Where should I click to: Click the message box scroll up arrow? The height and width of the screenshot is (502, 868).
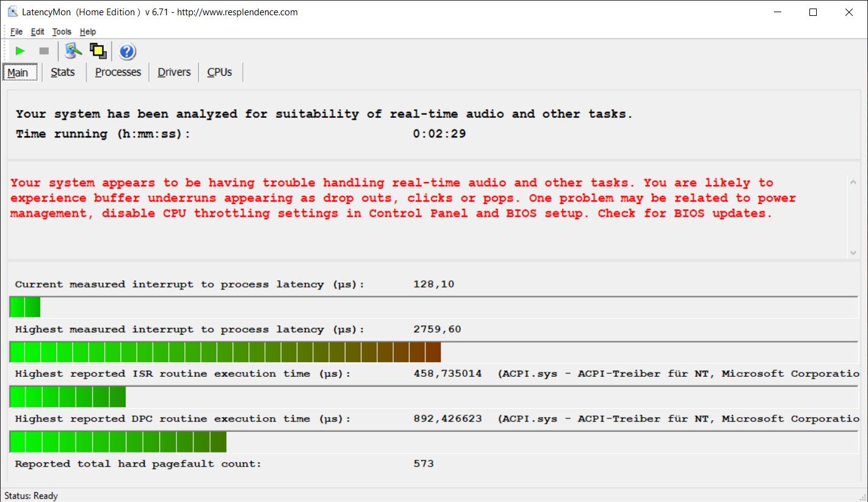click(853, 181)
